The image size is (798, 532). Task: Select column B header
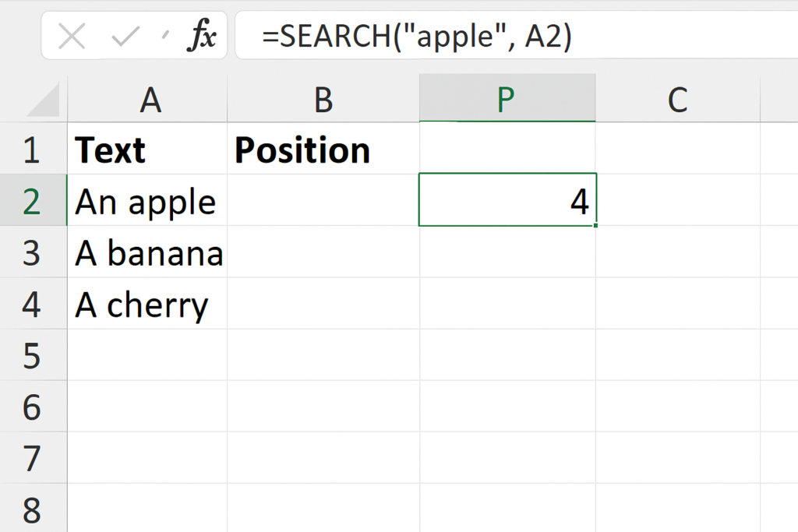click(323, 100)
